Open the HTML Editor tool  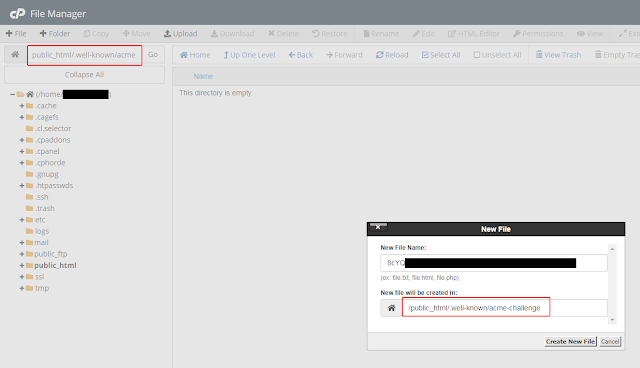click(473, 33)
